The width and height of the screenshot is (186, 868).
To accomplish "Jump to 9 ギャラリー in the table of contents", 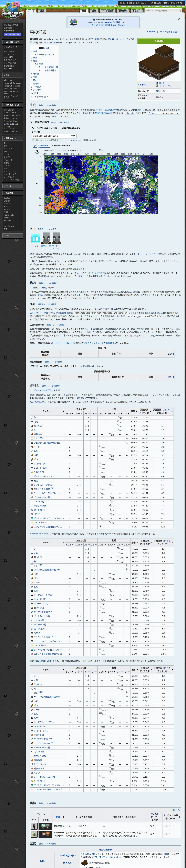I will point(37,90).
